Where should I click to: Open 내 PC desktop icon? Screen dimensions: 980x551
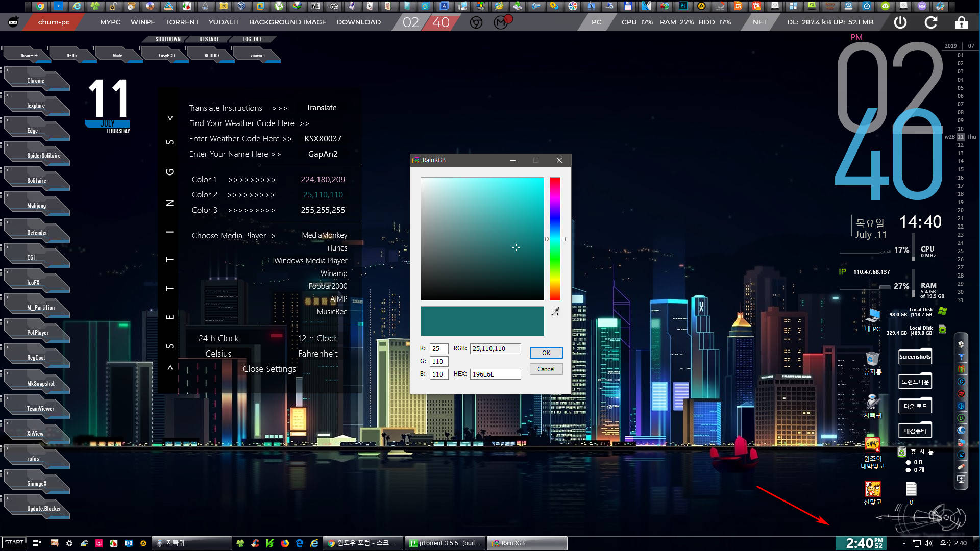click(x=872, y=319)
